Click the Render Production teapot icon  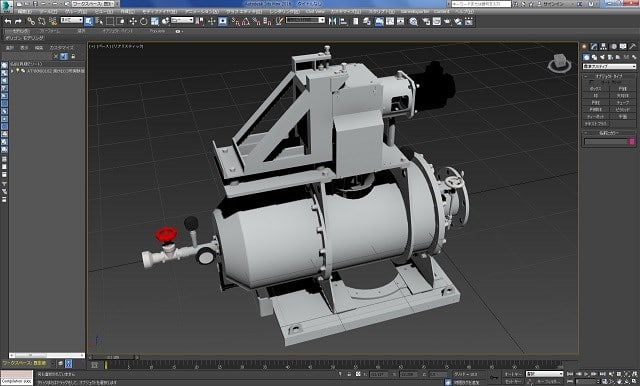click(447, 21)
